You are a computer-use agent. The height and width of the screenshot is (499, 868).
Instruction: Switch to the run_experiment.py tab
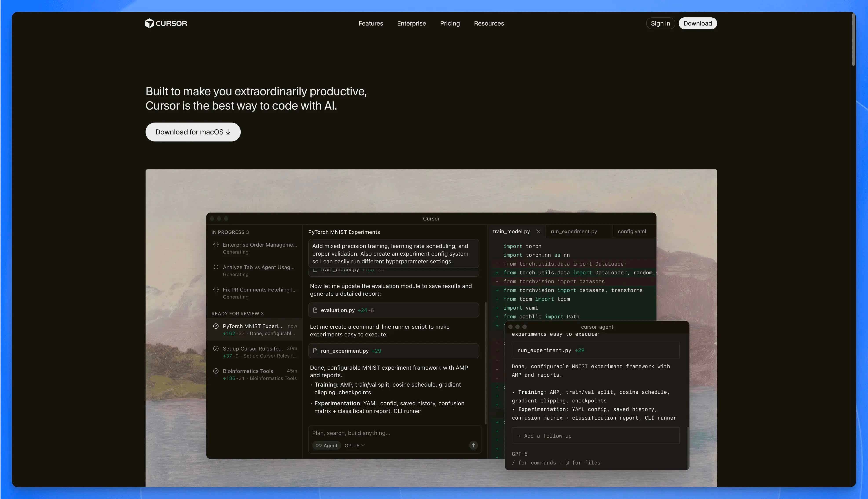point(574,231)
